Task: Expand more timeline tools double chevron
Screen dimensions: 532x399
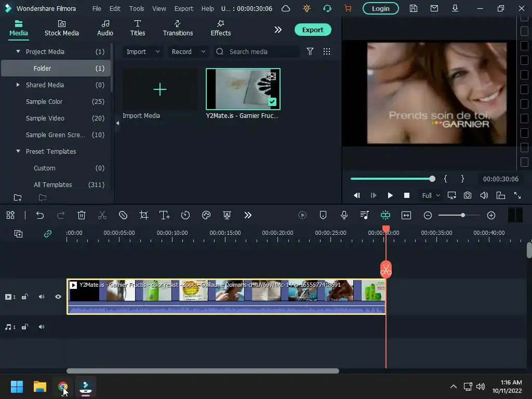Action: (248, 215)
